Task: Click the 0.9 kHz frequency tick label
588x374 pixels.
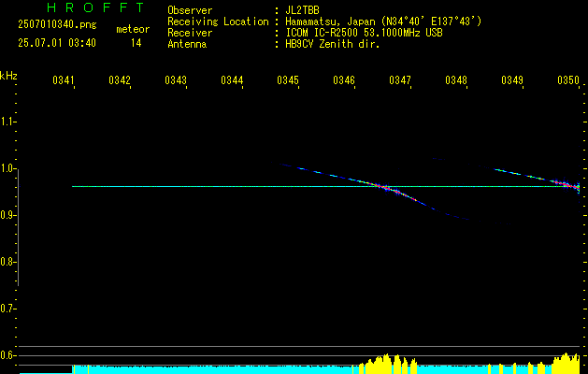Action: pos(7,215)
